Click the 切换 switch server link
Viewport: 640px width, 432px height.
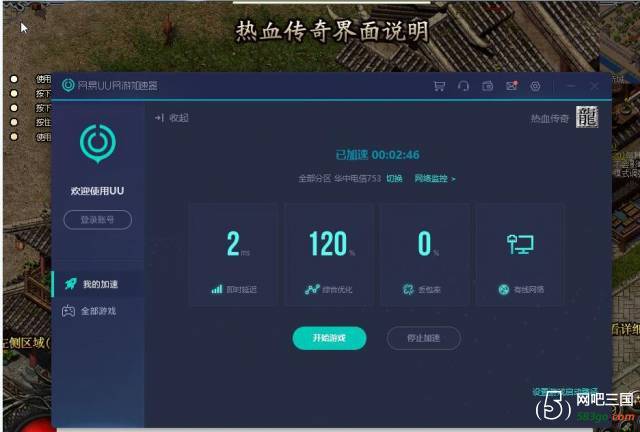click(x=394, y=178)
